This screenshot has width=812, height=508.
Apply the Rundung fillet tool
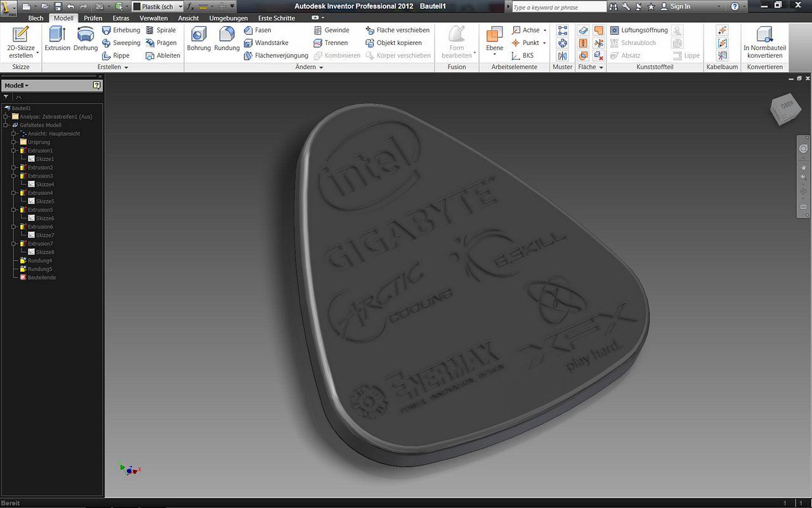pyautogui.click(x=226, y=39)
